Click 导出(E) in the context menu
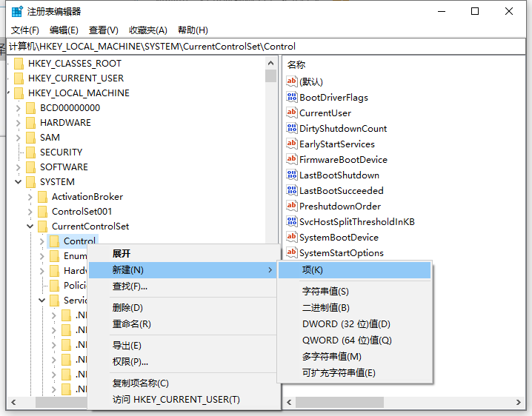Screen dimensions: 532x416 (x=127, y=345)
